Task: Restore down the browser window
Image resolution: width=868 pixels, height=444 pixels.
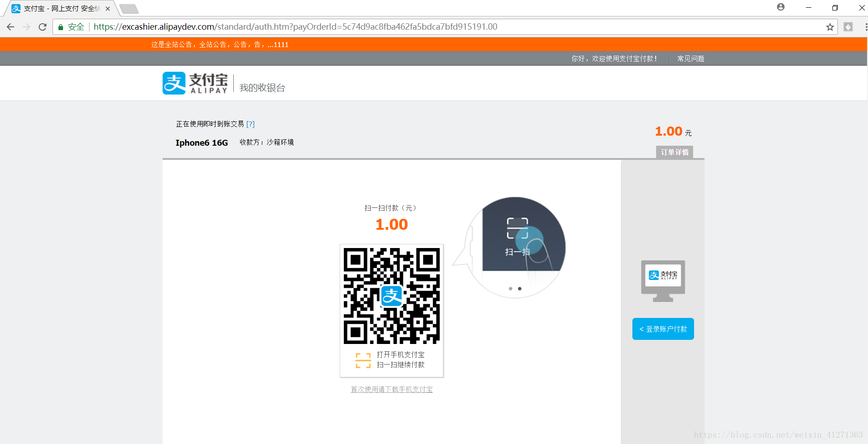Action: click(835, 8)
